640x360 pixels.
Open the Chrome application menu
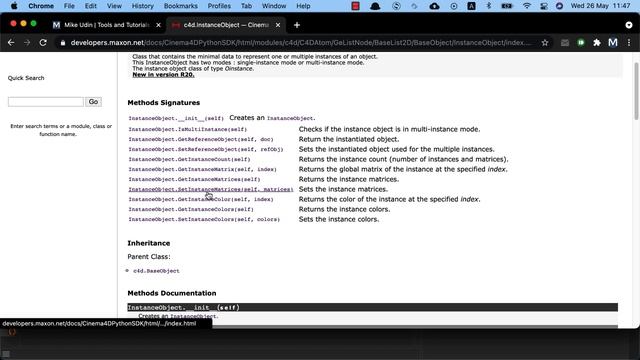(41, 6)
